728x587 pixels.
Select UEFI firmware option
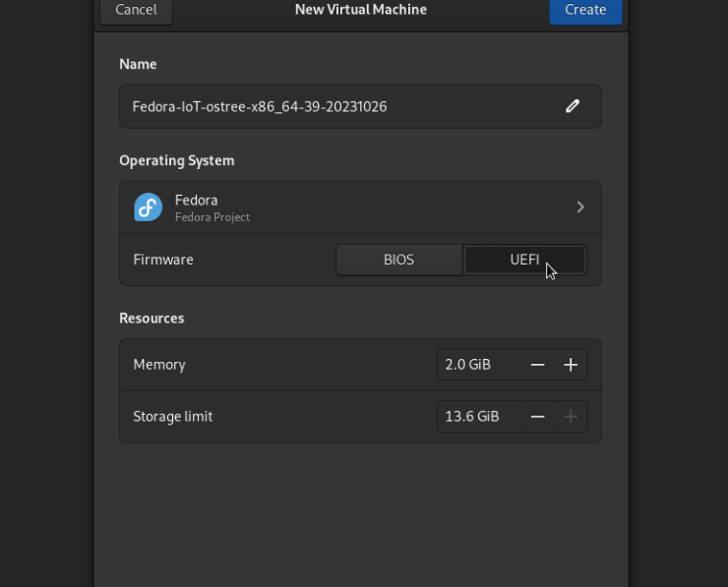pos(524,261)
